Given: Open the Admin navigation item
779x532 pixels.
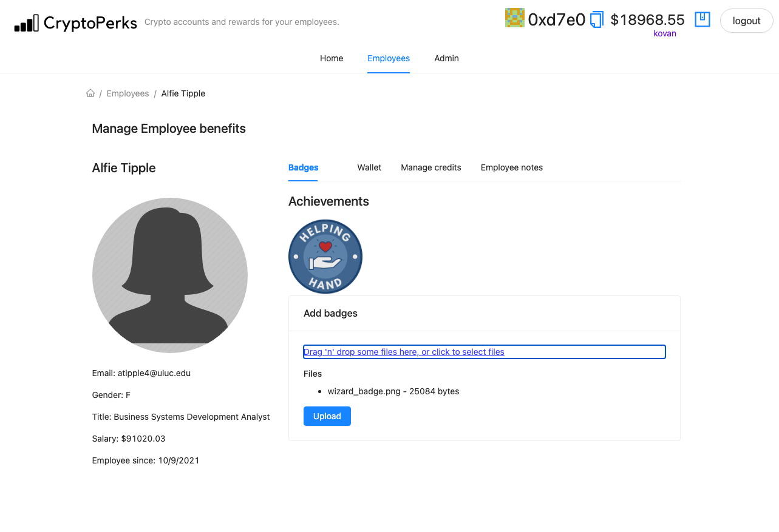Looking at the screenshot, I should tap(446, 58).
